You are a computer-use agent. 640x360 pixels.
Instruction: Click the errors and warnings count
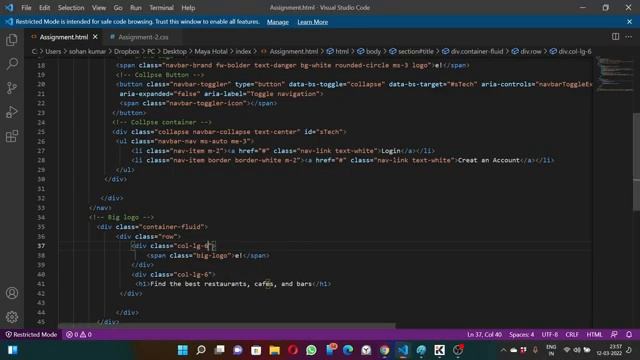coord(79,334)
